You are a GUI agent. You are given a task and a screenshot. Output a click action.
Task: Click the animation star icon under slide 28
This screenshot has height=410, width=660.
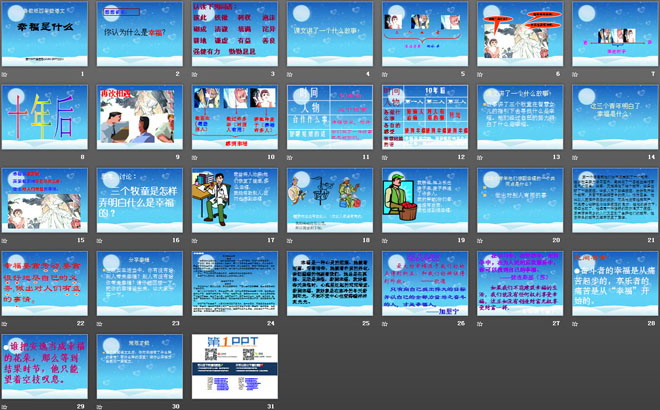coord(575,324)
